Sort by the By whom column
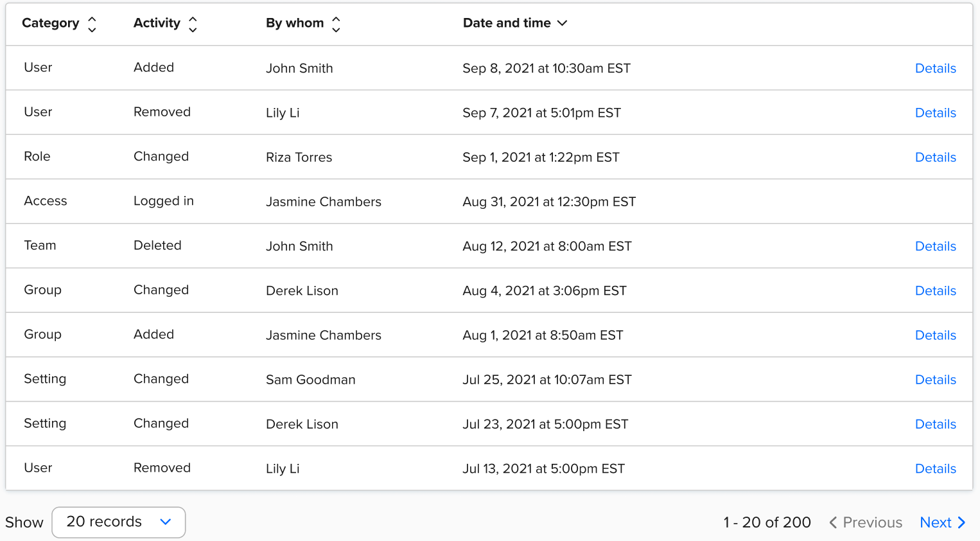Viewport: 980px width, 541px height. (336, 24)
